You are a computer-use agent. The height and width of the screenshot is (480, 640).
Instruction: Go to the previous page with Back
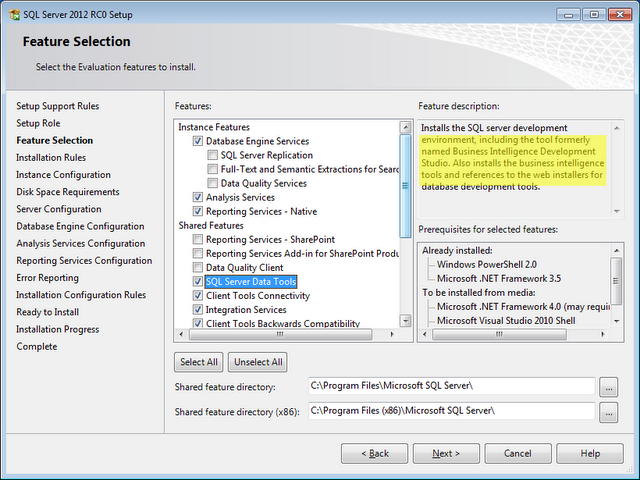[375, 453]
